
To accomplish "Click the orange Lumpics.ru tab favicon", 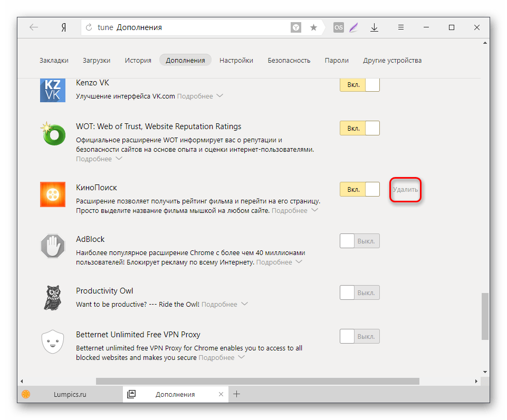I will [x=26, y=394].
